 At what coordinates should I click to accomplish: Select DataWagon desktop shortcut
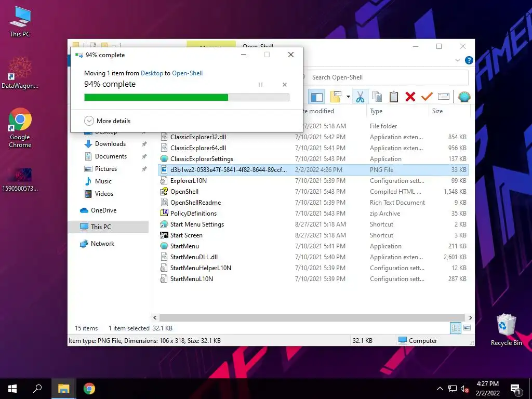[20, 73]
